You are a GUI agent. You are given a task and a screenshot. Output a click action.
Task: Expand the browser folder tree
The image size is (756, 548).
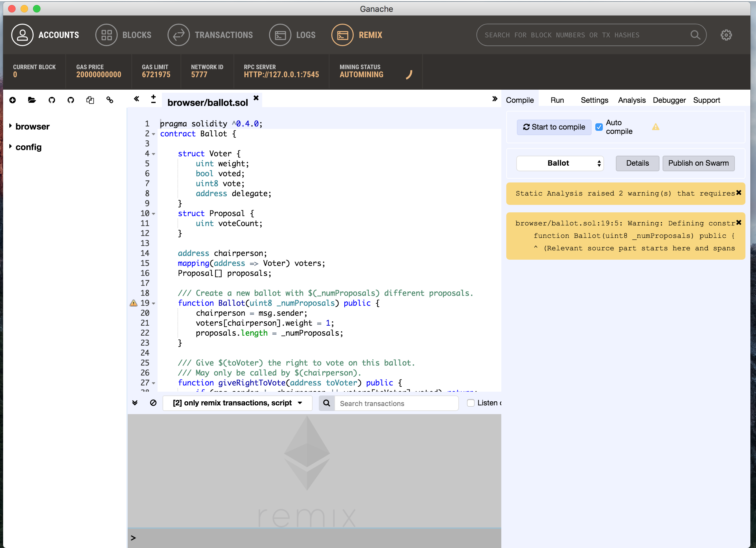tap(11, 126)
